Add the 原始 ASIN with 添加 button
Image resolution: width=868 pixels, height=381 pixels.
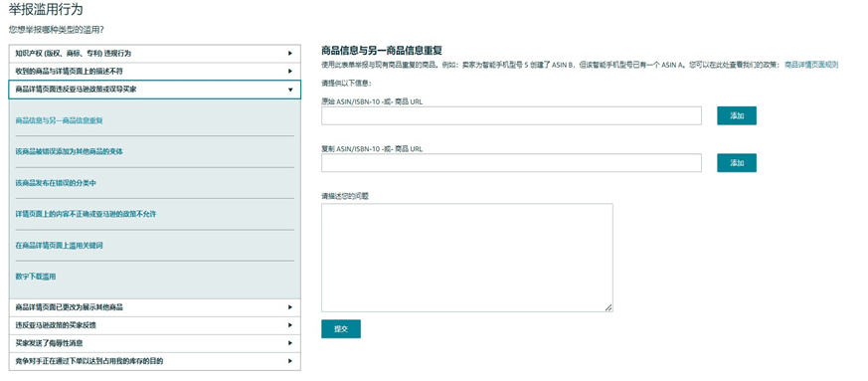737,115
